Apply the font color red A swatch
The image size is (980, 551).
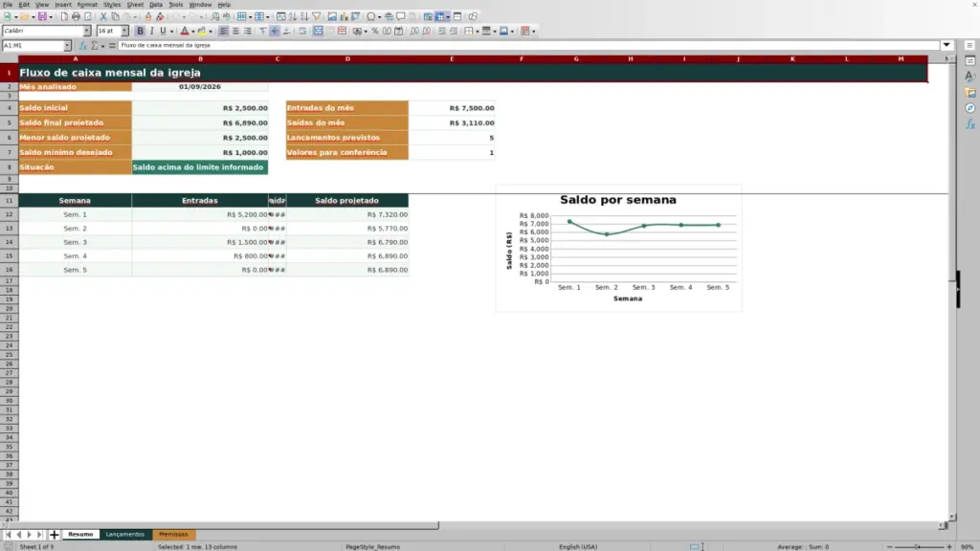point(185,32)
